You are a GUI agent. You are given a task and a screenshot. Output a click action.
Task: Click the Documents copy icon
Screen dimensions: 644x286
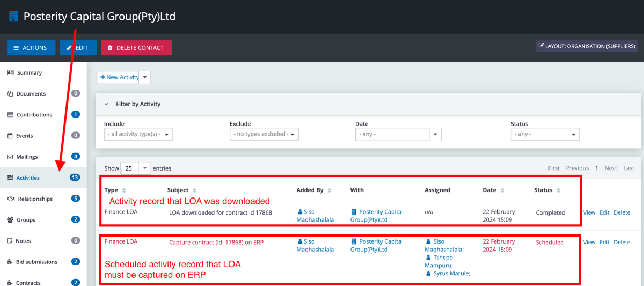click(x=10, y=93)
